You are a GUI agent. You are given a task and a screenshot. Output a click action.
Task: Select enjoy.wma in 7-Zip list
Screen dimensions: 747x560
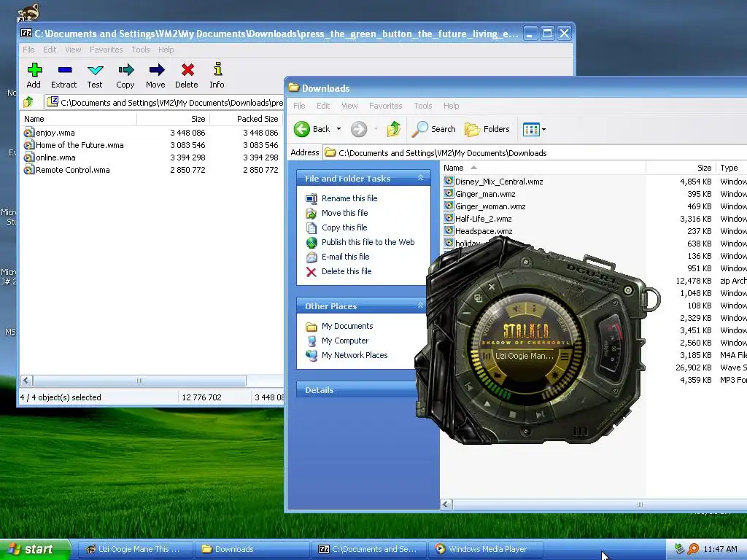click(x=55, y=133)
